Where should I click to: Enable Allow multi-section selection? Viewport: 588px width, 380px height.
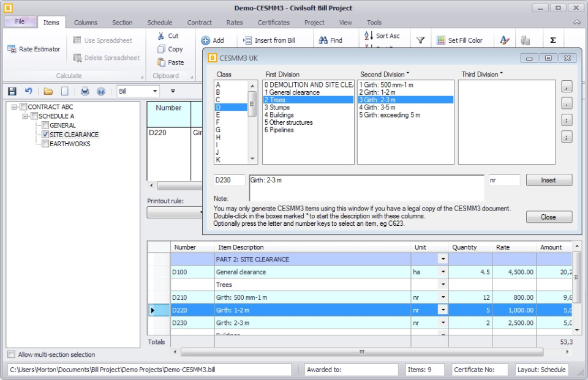click(10, 354)
